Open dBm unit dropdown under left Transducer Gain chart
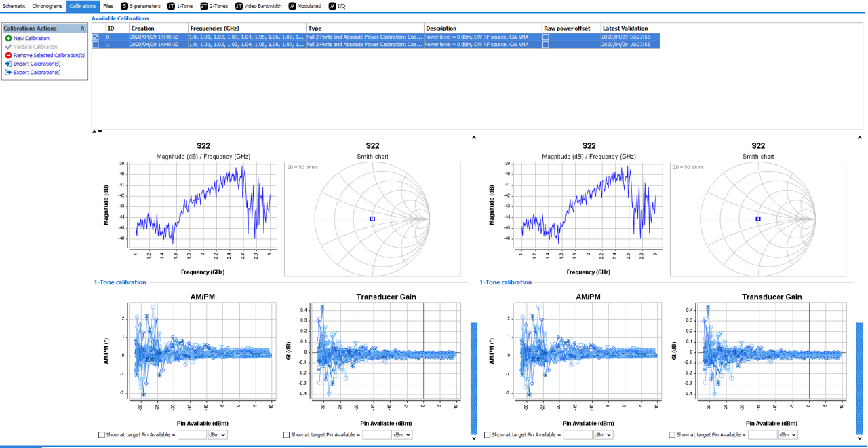Image resolution: width=868 pixels, height=448 pixels. point(402,435)
